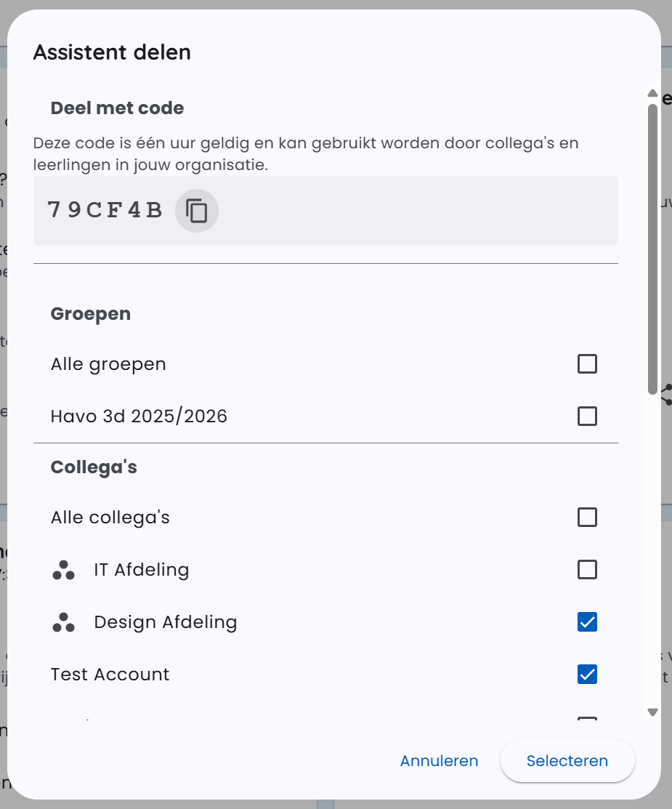
Task: Click the scrollbar down arrow
Action: coord(652,712)
